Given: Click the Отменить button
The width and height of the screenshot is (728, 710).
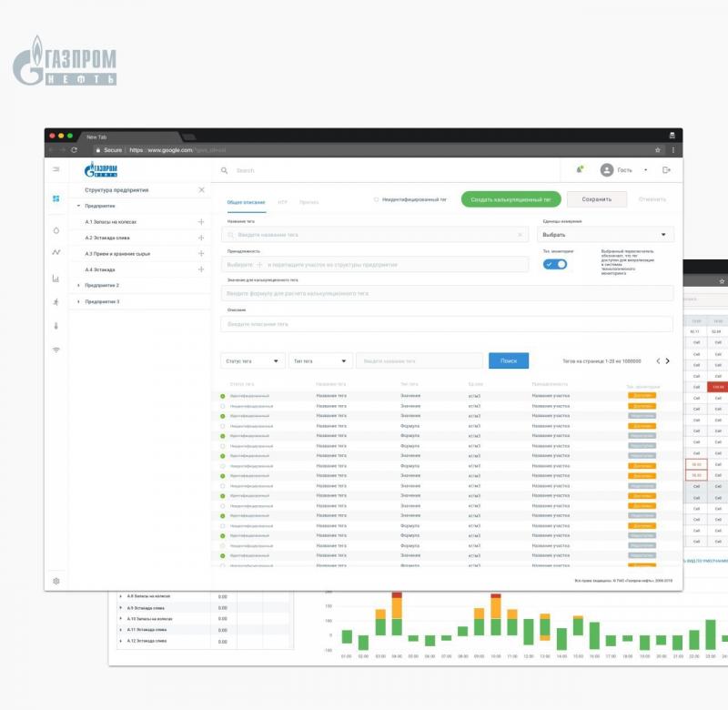Looking at the screenshot, I should pos(652,199).
